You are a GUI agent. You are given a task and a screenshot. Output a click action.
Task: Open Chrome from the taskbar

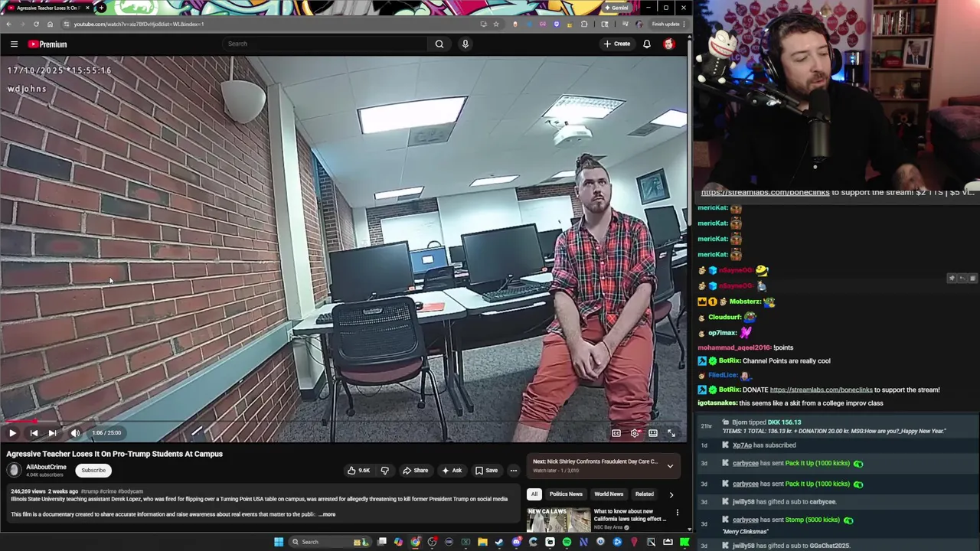pyautogui.click(x=415, y=542)
